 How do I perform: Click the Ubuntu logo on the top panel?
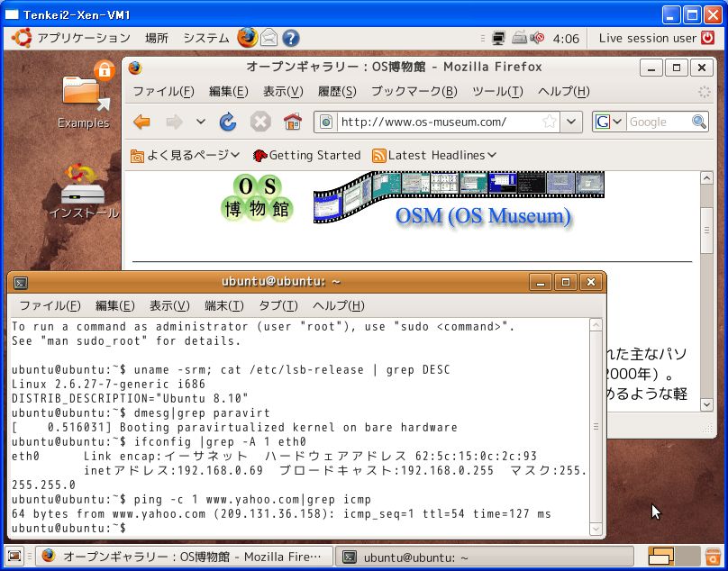click(x=22, y=38)
